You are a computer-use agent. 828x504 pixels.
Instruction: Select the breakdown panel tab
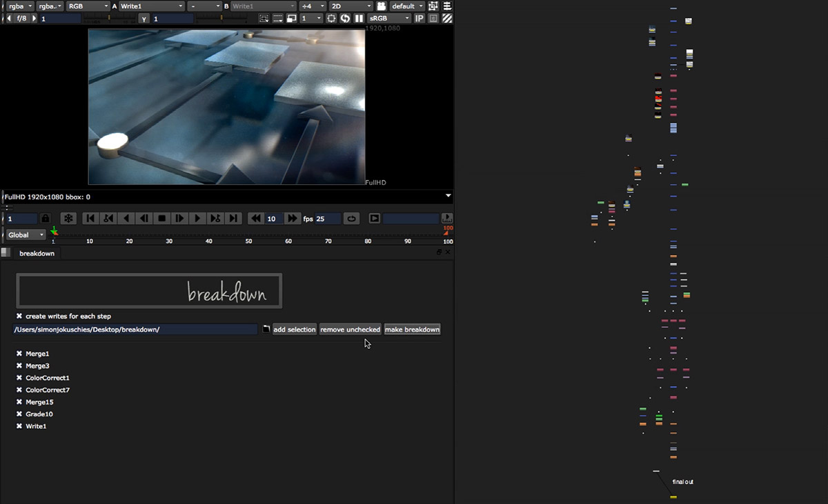pos(37,254)
